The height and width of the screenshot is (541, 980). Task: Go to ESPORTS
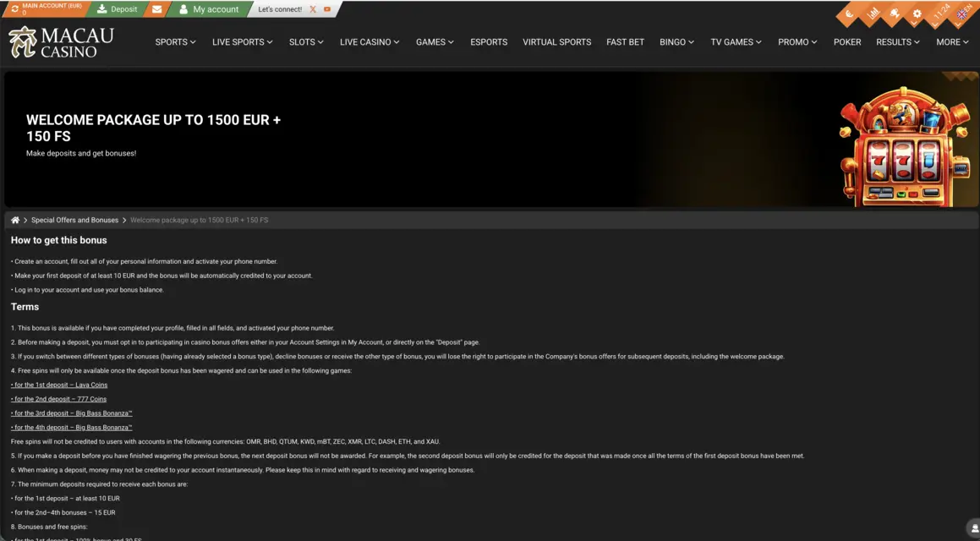pos(489,42)
